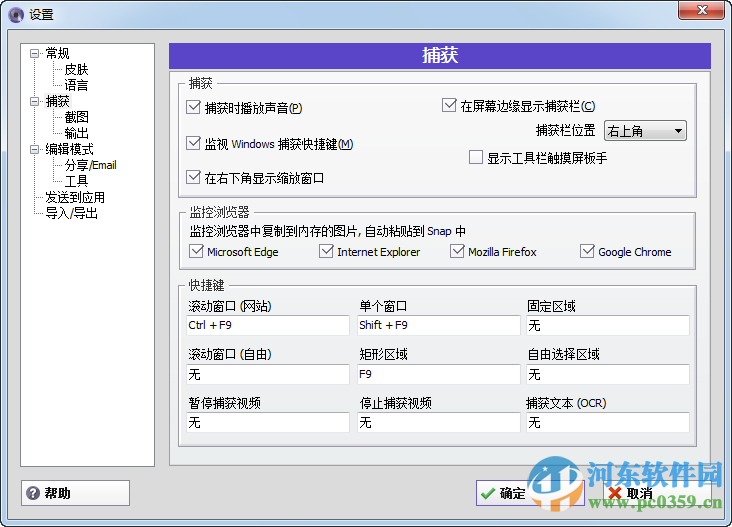Click the app icon in the title bar
732x527 pixels.
click(16, 14)
